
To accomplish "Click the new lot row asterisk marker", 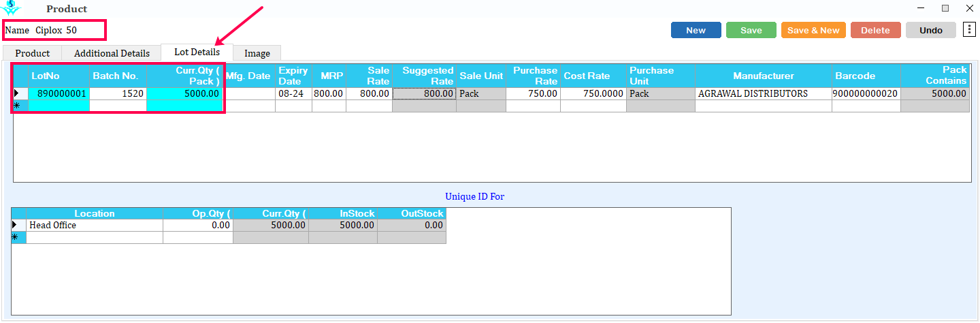I will [x=20, y=106].
